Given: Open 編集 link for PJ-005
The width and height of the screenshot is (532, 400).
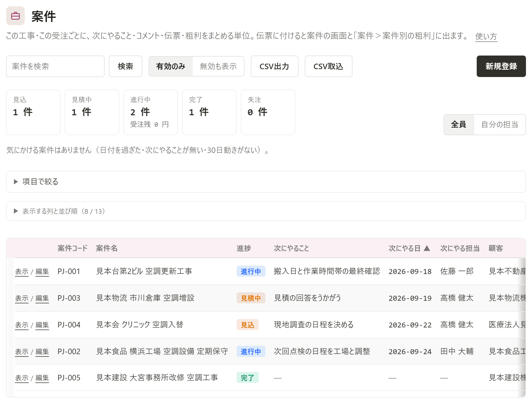Looking at the screenshot, I should (x=42, y=378).
